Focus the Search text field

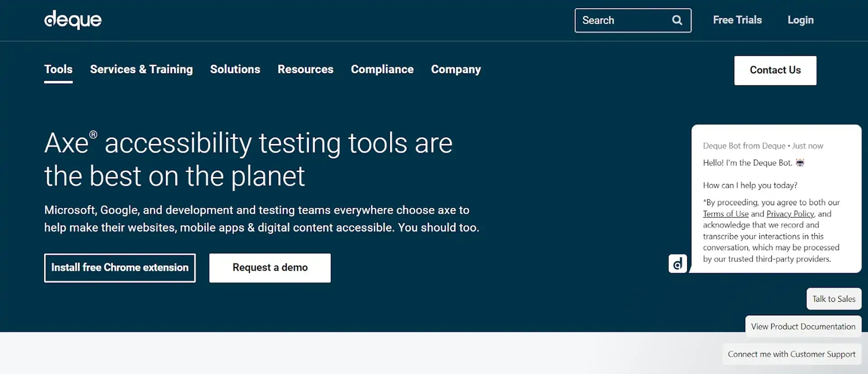[623, 20]
